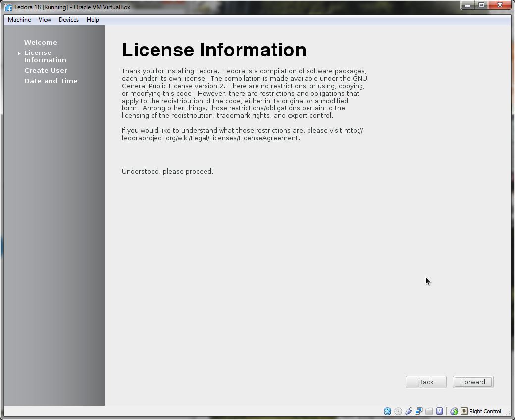This screenshot has width=515, height=420.
Task: Click the hard disk activity status icon
Action: pos(388,411)
